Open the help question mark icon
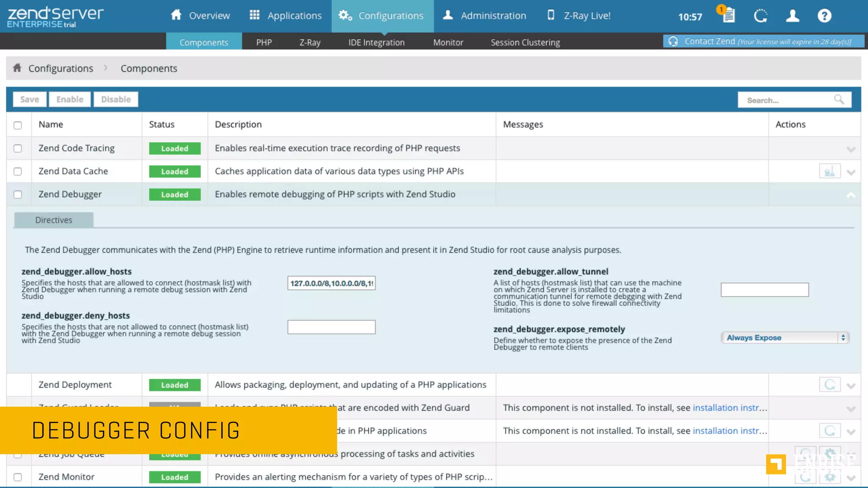The image size is (868, 488). click(x=824, y=16)
